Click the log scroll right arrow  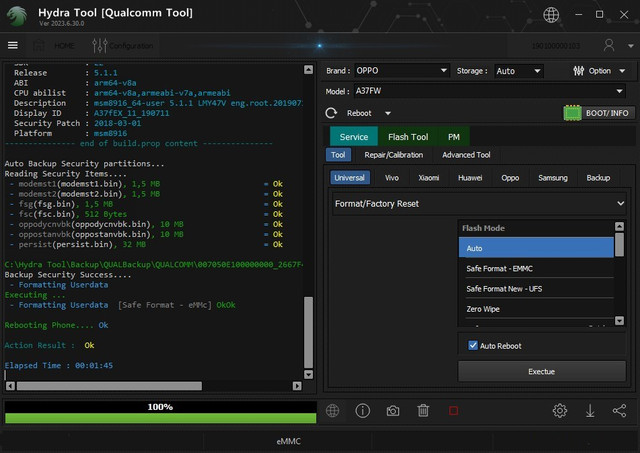[x=297, y=386]
